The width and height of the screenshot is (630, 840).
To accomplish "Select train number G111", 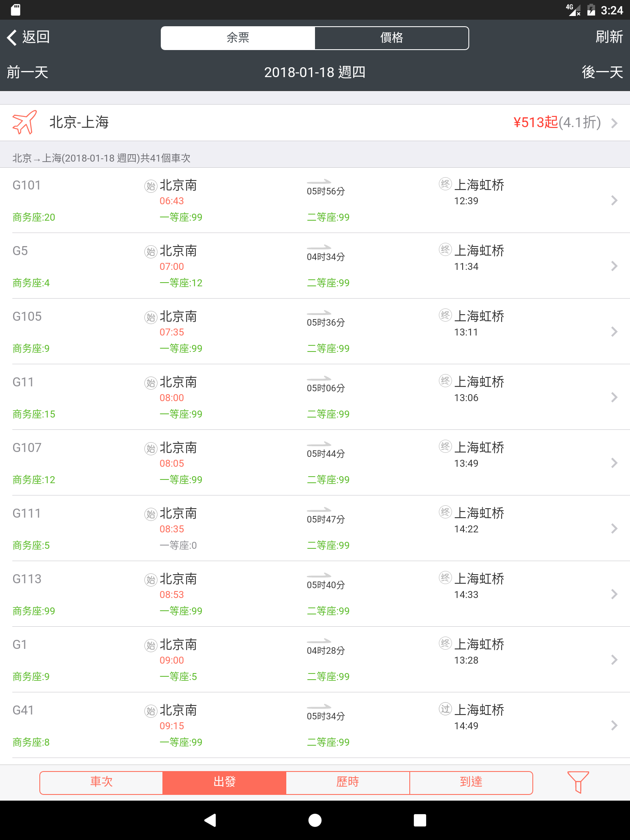I will 27,514.
